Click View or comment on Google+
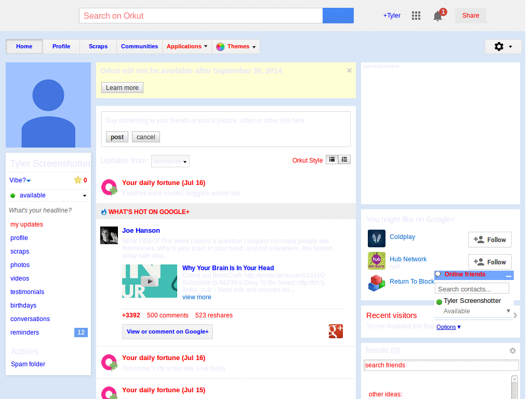The width and height of the screenshot is (532, 399). [x=168, y=331]
